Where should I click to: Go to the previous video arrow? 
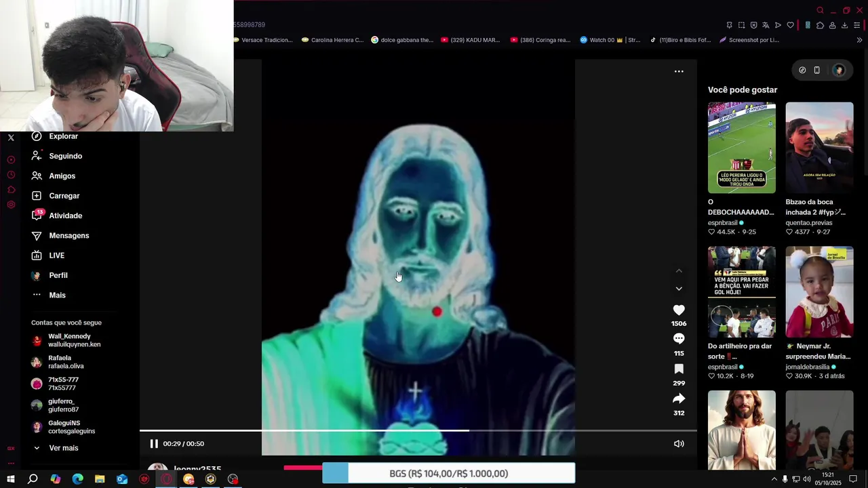(679, 271)
